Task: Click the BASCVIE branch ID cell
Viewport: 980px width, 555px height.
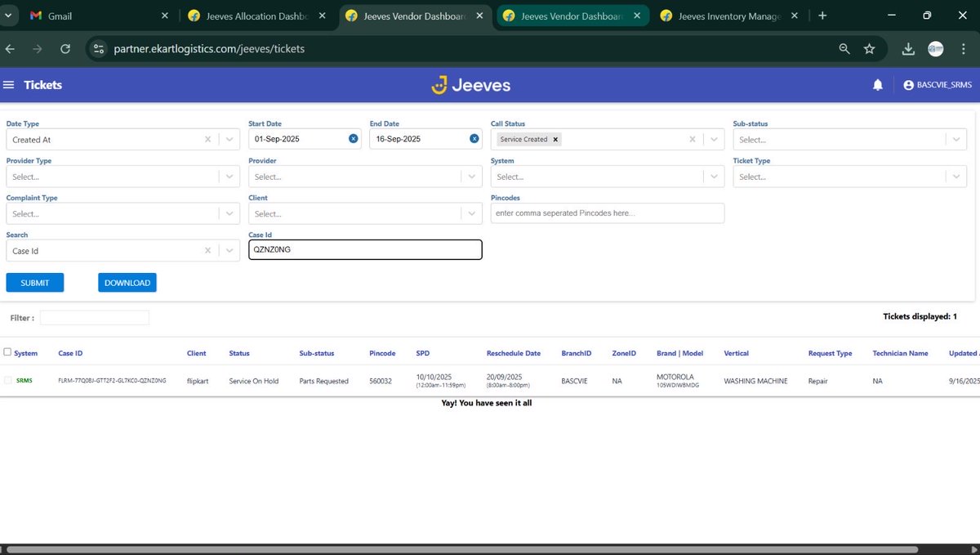Action: click(576, 381)
